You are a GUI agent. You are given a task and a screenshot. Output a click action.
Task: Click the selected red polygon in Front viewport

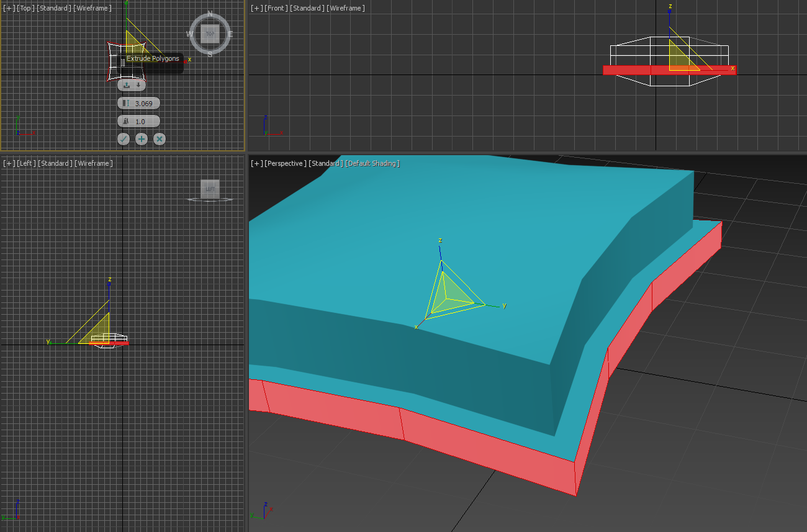[x=669, y=70]
